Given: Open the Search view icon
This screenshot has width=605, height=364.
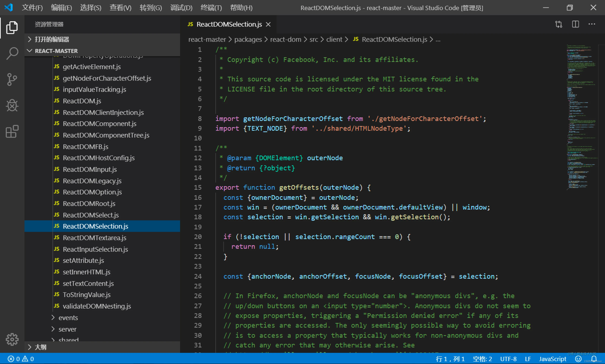Looking at the screenshot, I should (12, 53).
